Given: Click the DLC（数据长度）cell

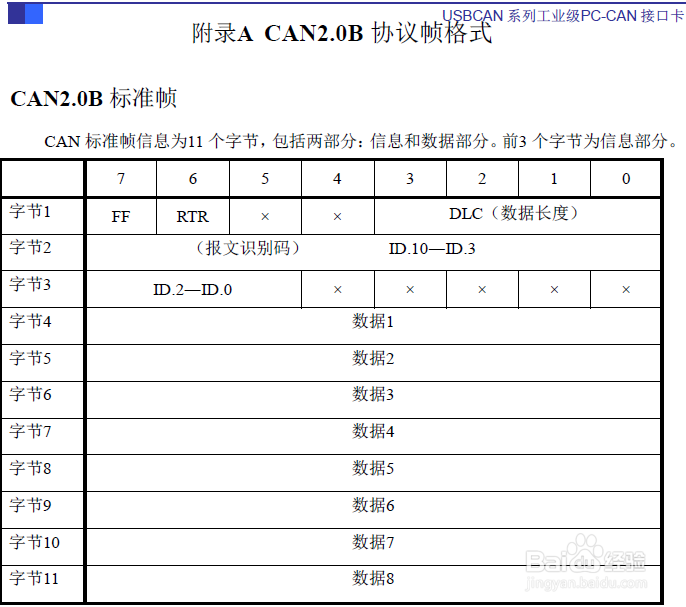Looking at the screenshot, I should pyautogui.click(x=517, y=216).
